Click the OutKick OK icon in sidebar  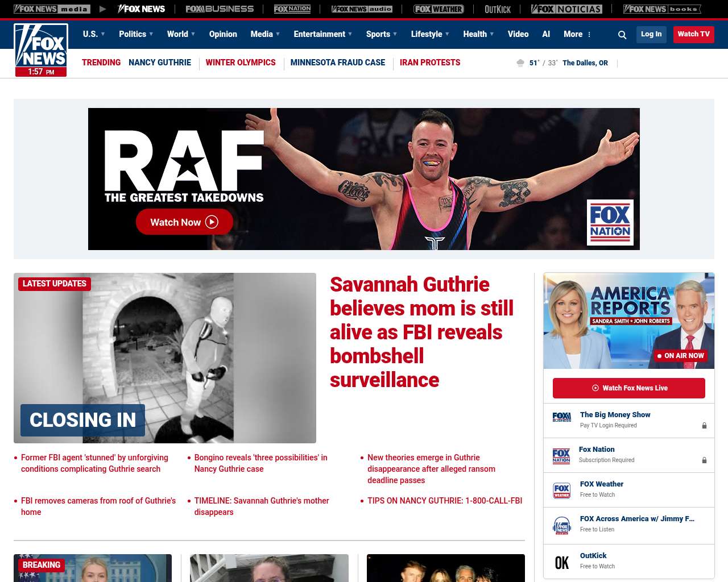tap(562, 563)
